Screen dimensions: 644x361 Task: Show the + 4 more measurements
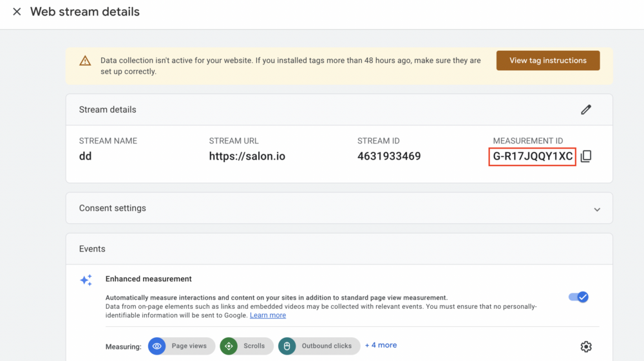tap(381, 346)
